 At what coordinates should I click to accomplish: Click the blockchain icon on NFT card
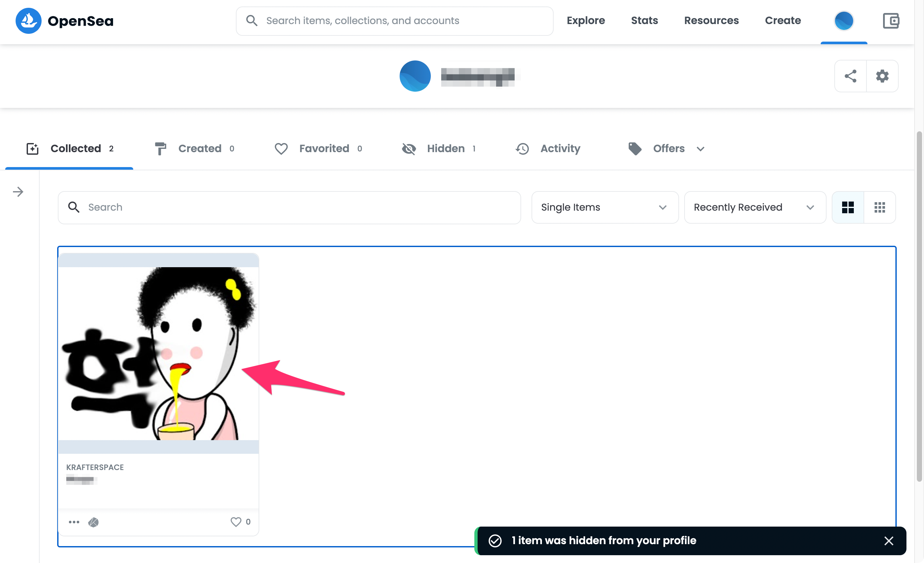(x=93, y=522)
